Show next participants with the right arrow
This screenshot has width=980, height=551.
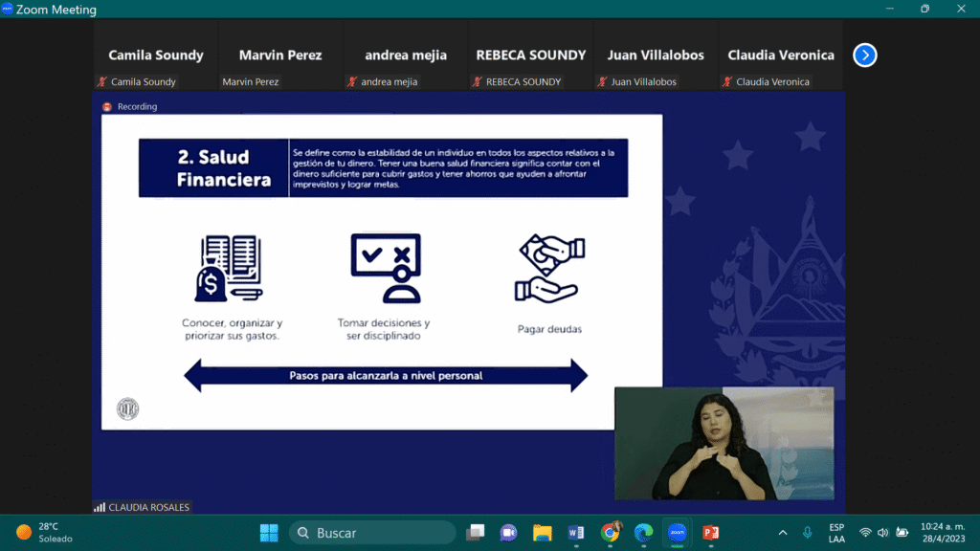click(864, 55)
